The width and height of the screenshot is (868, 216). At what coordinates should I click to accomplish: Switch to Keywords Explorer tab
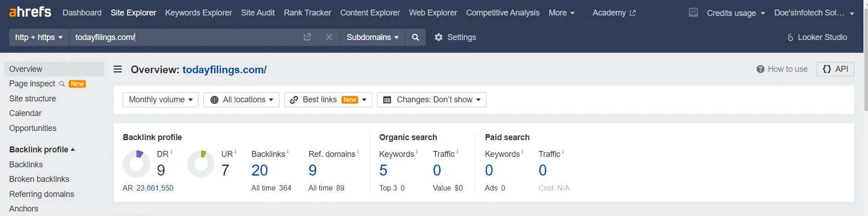(x=198, y=13)
